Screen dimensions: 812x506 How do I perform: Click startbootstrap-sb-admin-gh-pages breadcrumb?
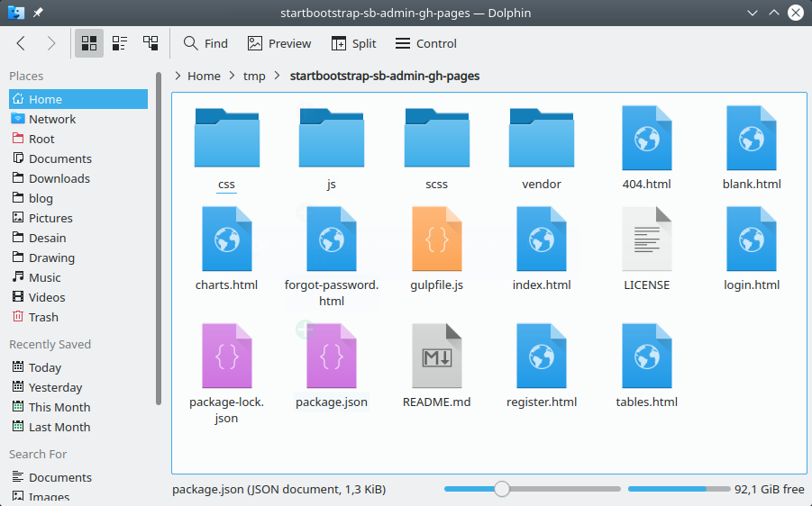click(x=385, y=76)
